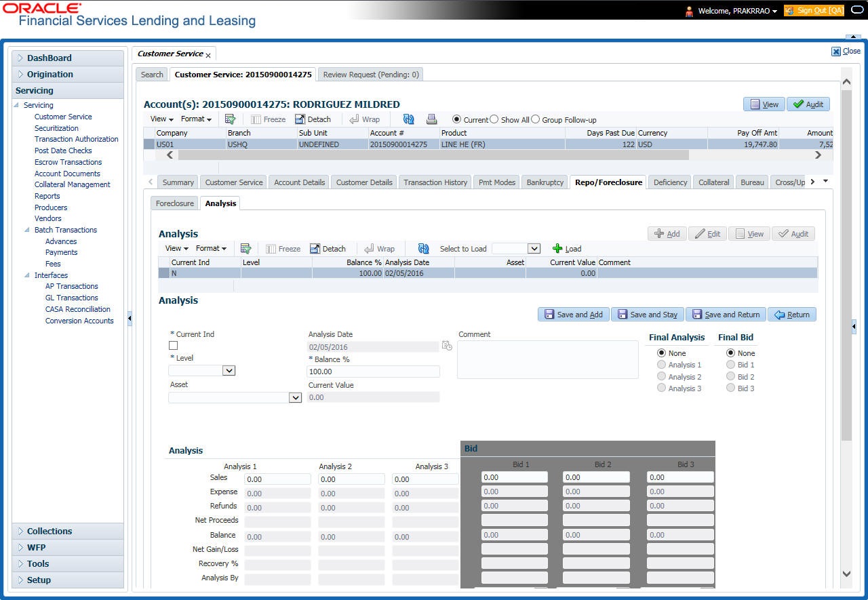Click the Sign Out icon
Image resolution: width=868 pixels, height=600 pixels.
point(789,11)
